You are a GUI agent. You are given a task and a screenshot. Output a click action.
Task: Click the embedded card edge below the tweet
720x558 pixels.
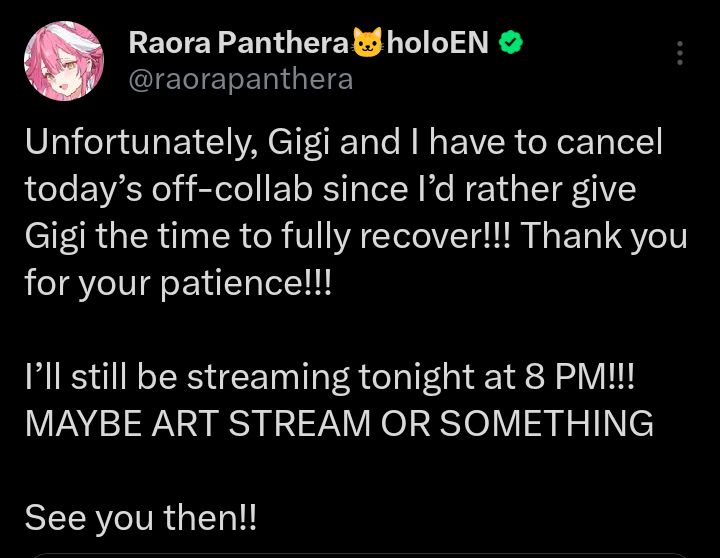pyautogui.click(x=360, y=554)
